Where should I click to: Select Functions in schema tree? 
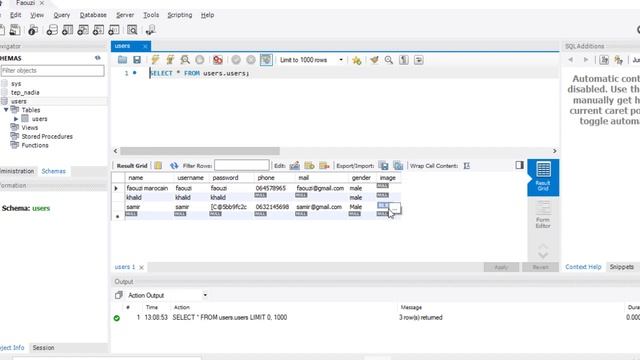click(35, 145)
